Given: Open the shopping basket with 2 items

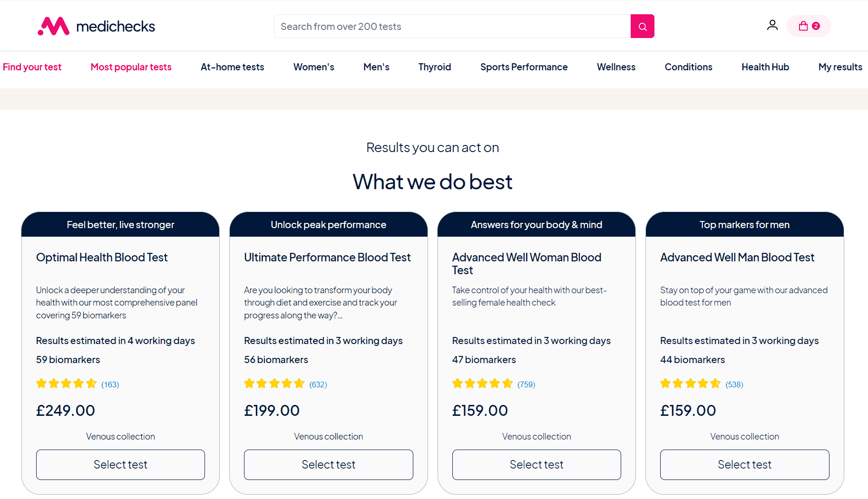Looking at the screenshot, I should pos(809,26).
